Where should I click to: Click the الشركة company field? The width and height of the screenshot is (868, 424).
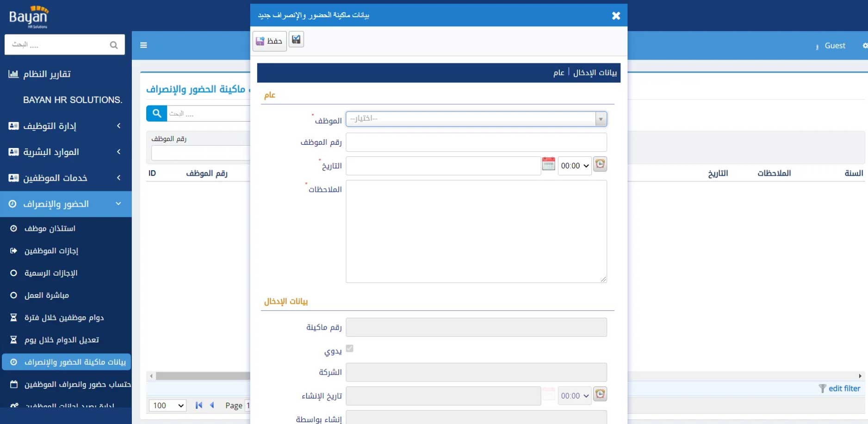coord(476,372)
